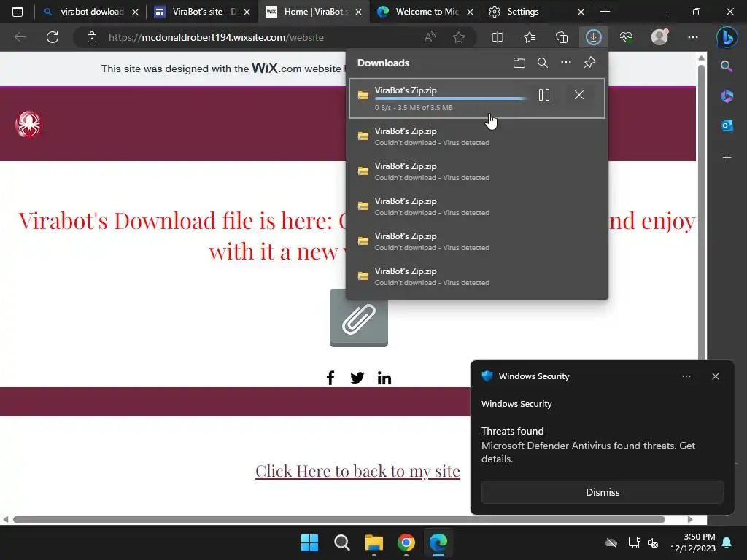Search downloads with magnifier icon
Screen dimensions: 747x560
(x=542, y=63)
